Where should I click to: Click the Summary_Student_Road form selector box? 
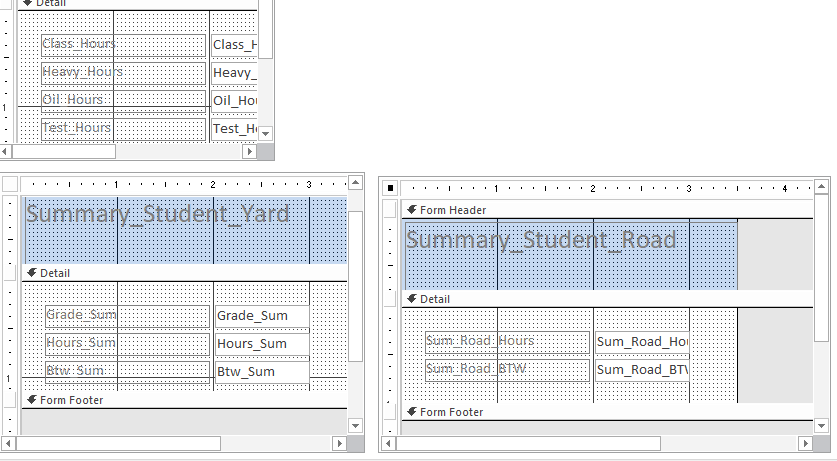point(391,187)
